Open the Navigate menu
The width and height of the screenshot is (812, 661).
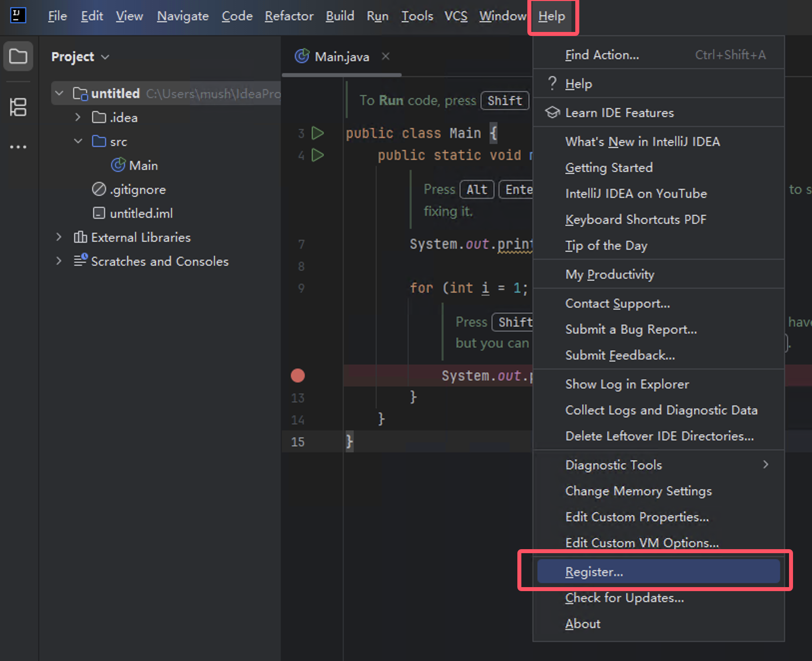[x=183, y=16]
